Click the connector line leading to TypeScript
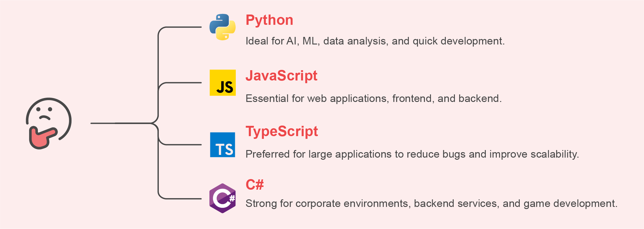This screenshot has height=229, width=644. 182,145
